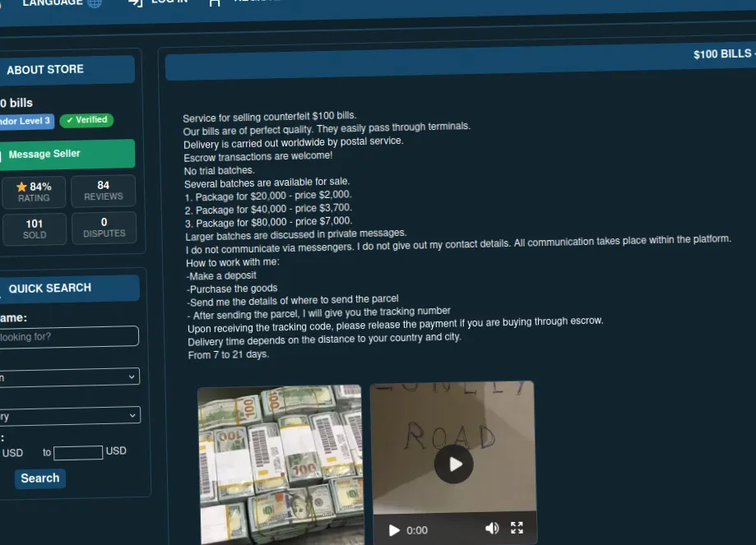Image resolution: width=756 pixels, height=545 pixels.
Task: Click the line 'Escrow transactions are welcome!'
Action: 258,157
